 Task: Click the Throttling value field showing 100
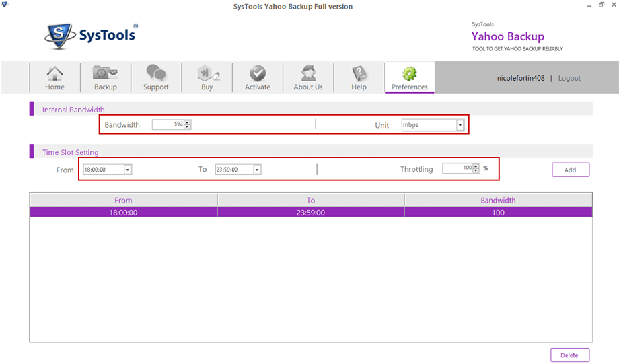click(x=458, y=168)
